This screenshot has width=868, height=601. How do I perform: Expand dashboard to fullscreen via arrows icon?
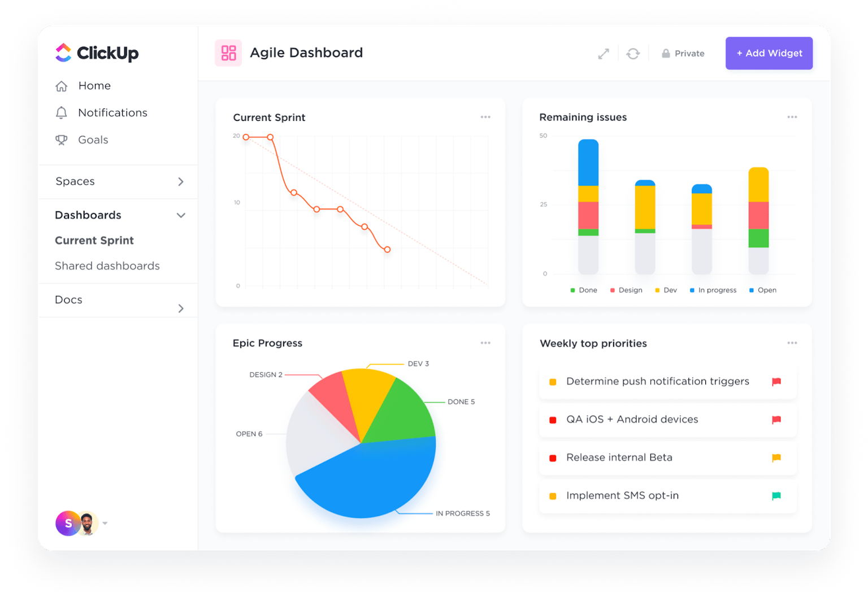[x=604, y=53]
